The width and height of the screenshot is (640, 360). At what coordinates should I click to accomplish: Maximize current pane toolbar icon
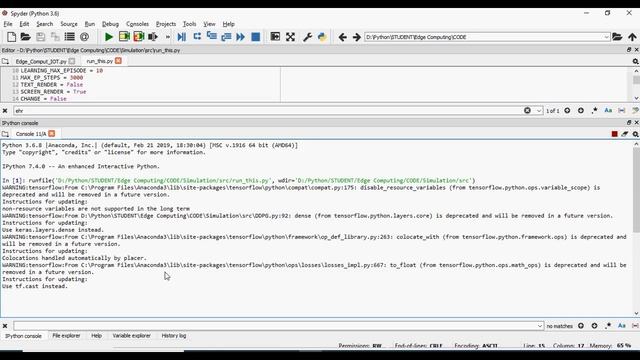pyautogui.click(x=276, y=37)
